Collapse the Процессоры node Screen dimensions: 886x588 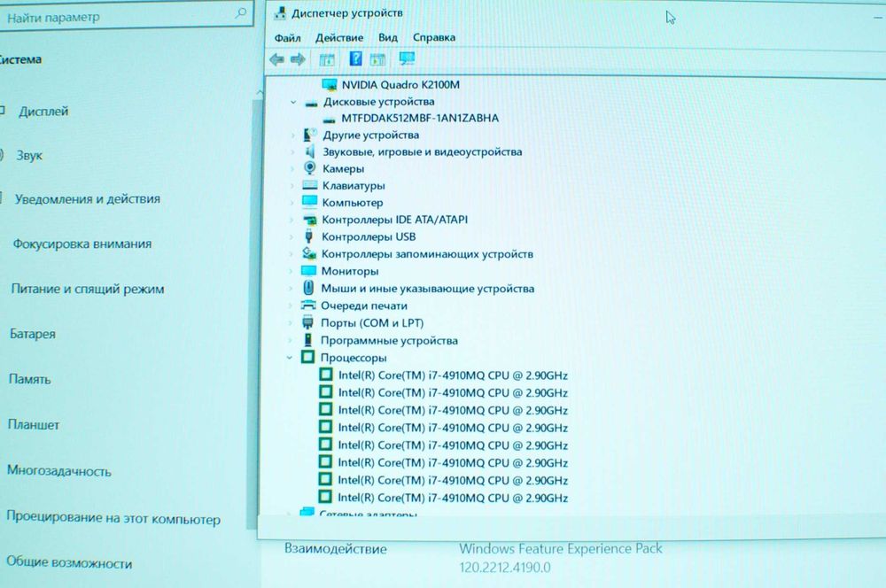(x=290, y=358)
